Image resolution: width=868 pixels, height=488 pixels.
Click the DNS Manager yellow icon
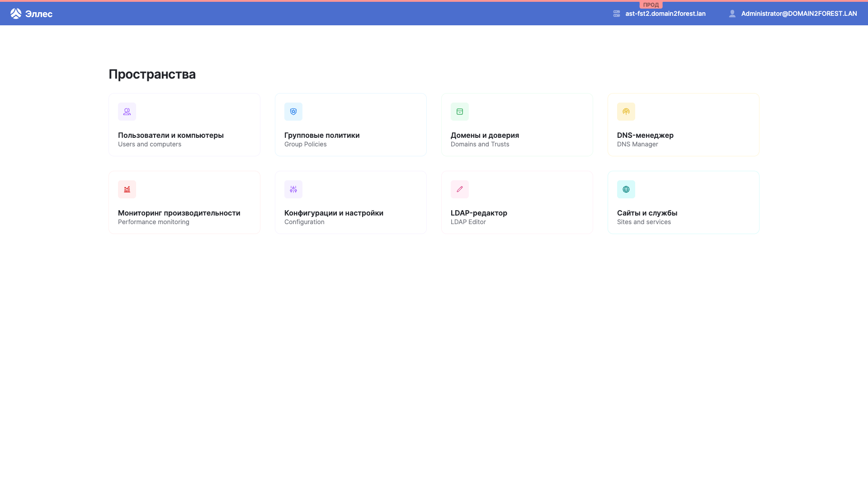[x=626, y=112]
